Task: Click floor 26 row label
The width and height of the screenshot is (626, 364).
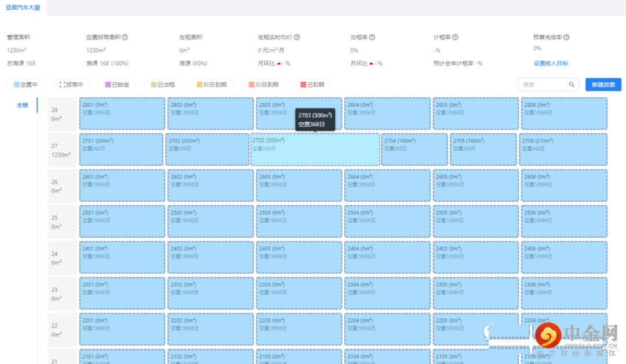Action: [x=62, y=186]
